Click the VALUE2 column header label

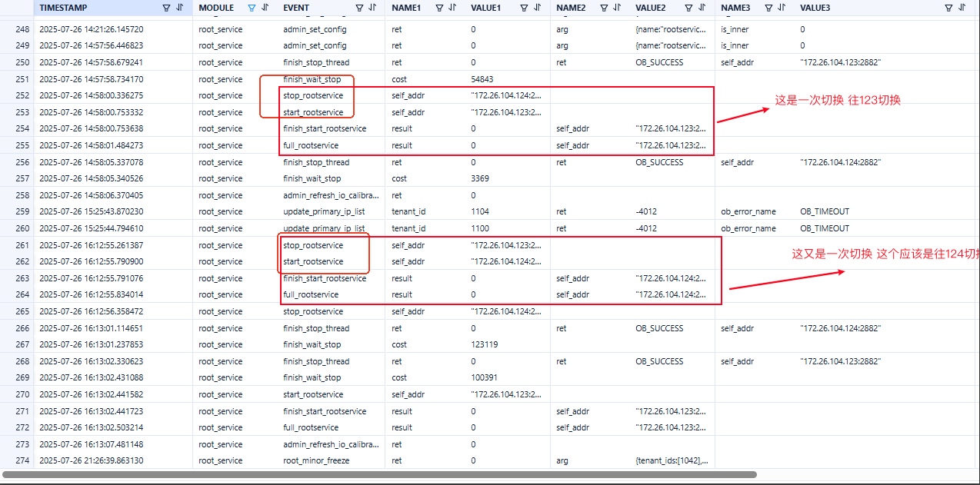(x=651, y=8)
